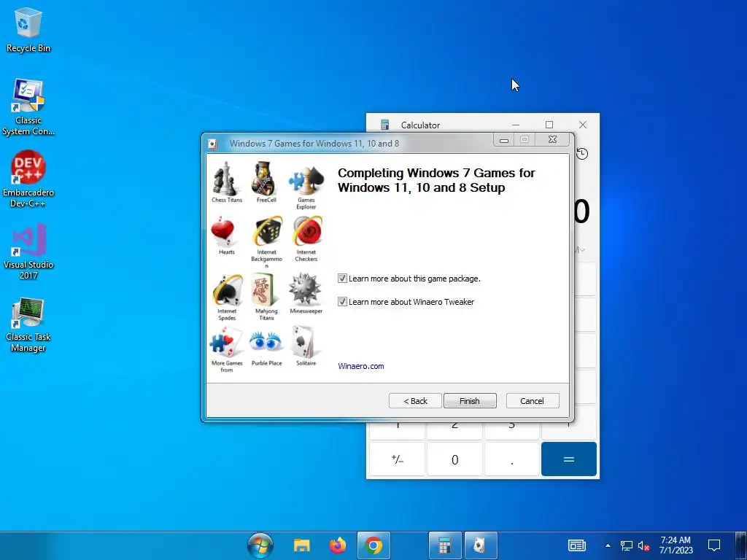Click the Internet Backgammon dice icon
The height and width of the screenshot is (560, 747).
(x=267, y=231)
